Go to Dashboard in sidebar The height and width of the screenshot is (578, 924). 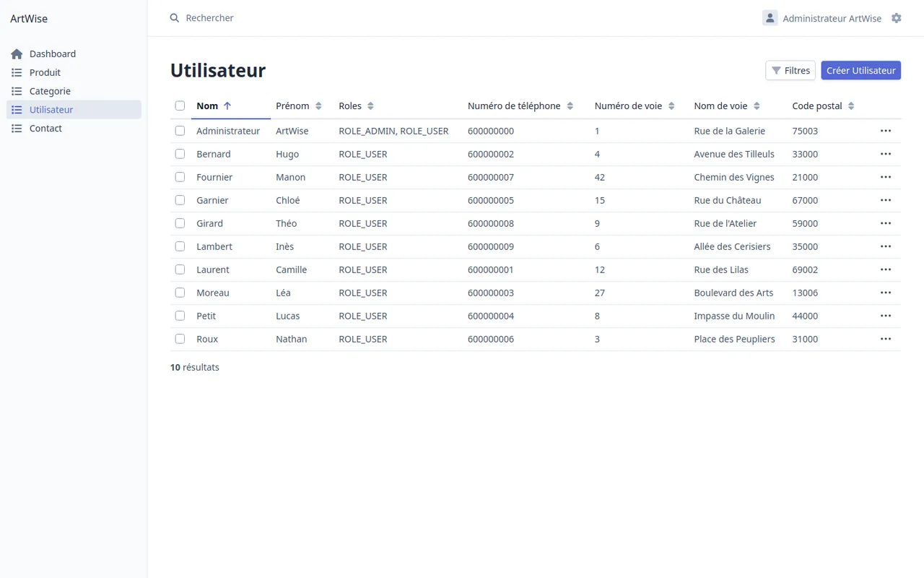point(74,54)
